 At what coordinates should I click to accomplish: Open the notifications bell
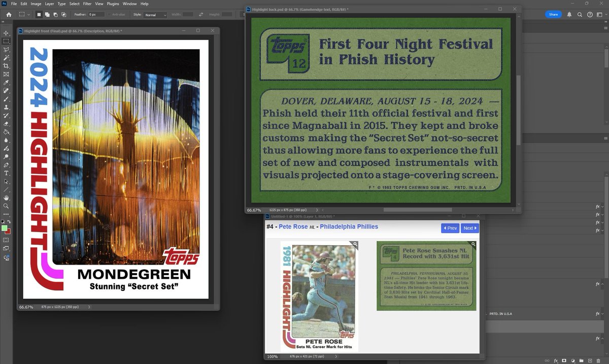pos(569,15)
